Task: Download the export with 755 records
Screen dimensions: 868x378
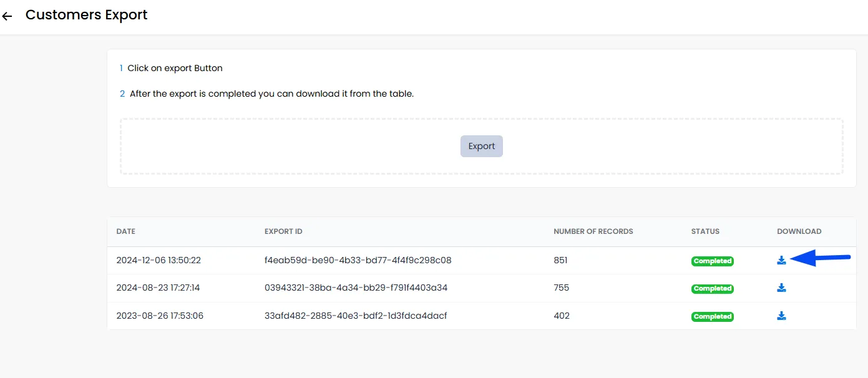Action: [x=781, y=288]
